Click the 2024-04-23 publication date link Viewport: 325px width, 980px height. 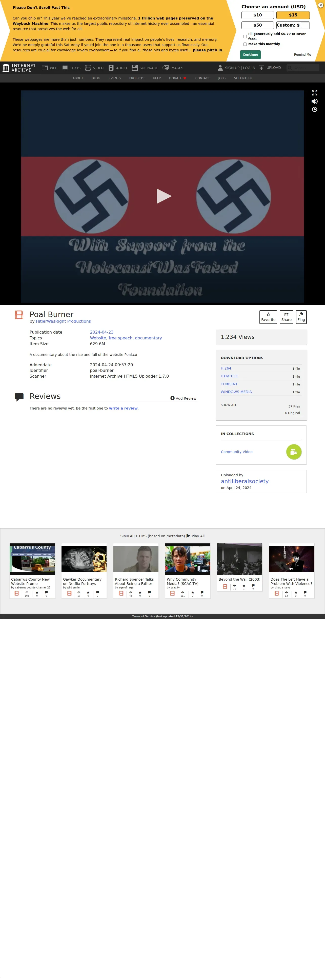coord(101,332)
